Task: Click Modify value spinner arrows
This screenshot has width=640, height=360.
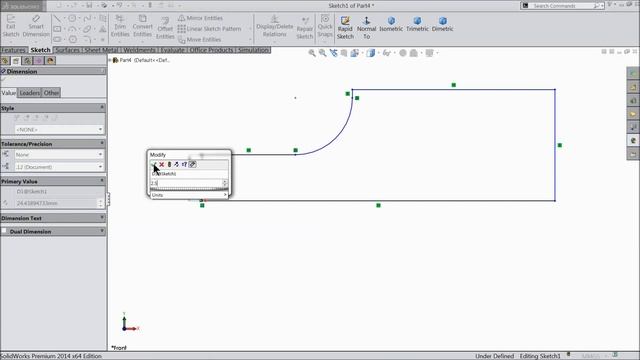Action: pos(224,183)
